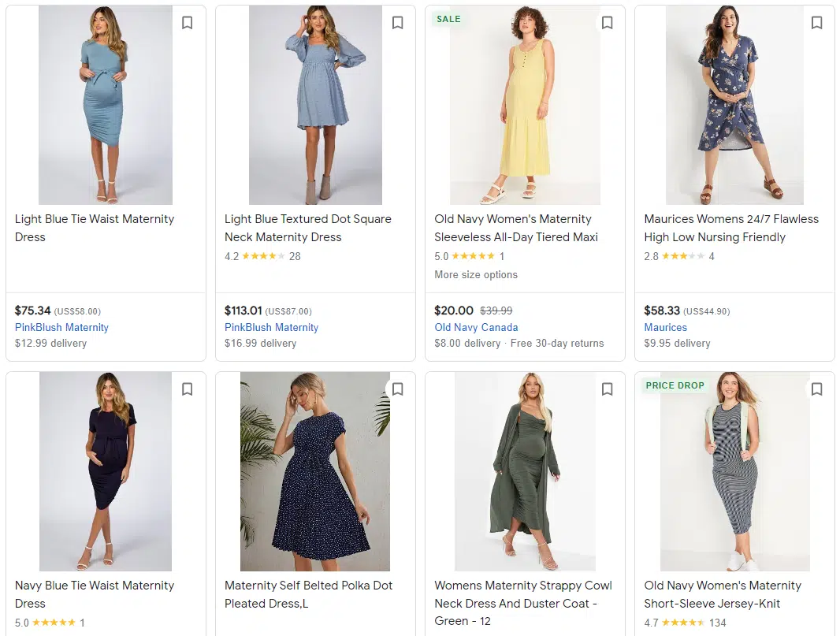Save the Old Navy Short-Sleeve Jersey-Knit dress
Screen dimensions: 840x636
click(816, 389)
